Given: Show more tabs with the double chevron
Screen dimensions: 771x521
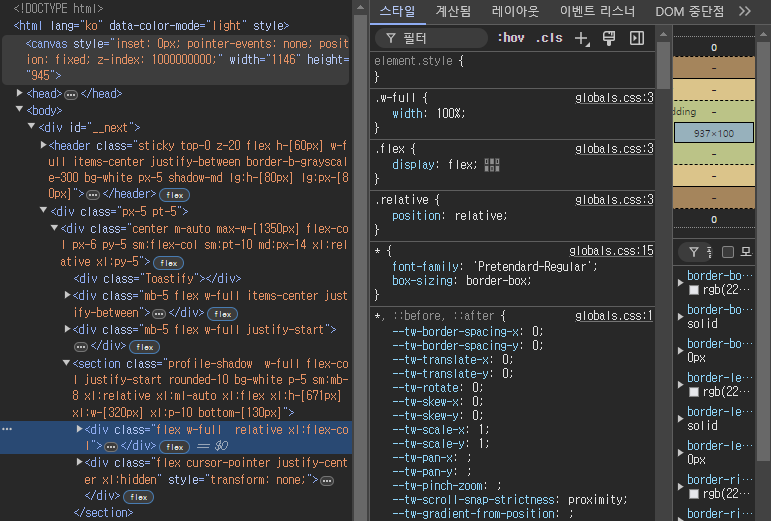Looking at the screenshot, I should point(744,11).
